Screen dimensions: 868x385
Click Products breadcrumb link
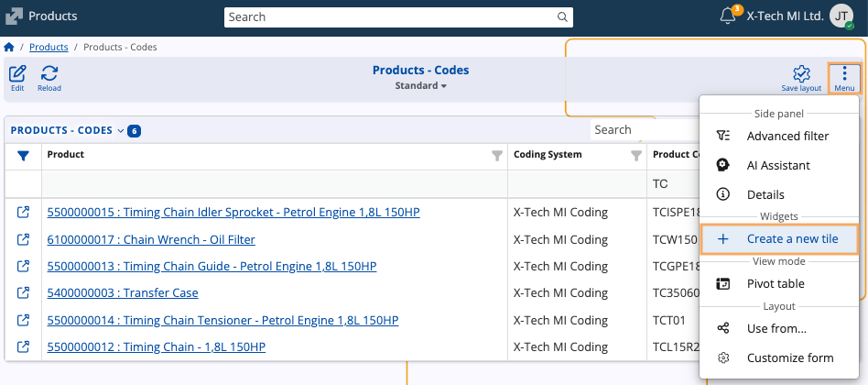(49, 47)
